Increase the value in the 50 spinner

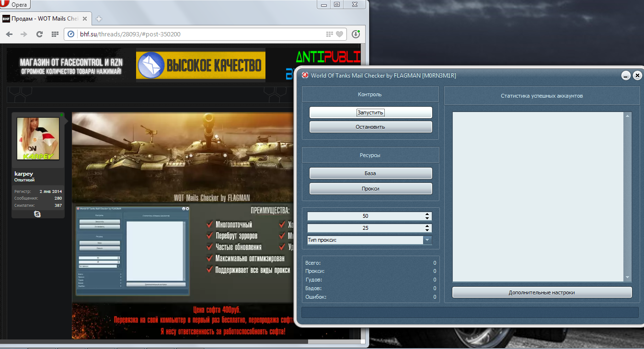[427, 214]
